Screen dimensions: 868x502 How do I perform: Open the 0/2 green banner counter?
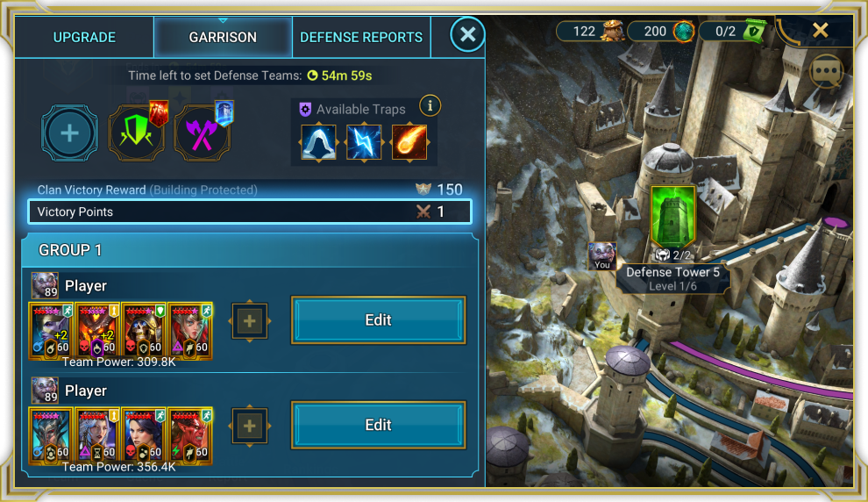pyautogui.click(x=733, y=31)
